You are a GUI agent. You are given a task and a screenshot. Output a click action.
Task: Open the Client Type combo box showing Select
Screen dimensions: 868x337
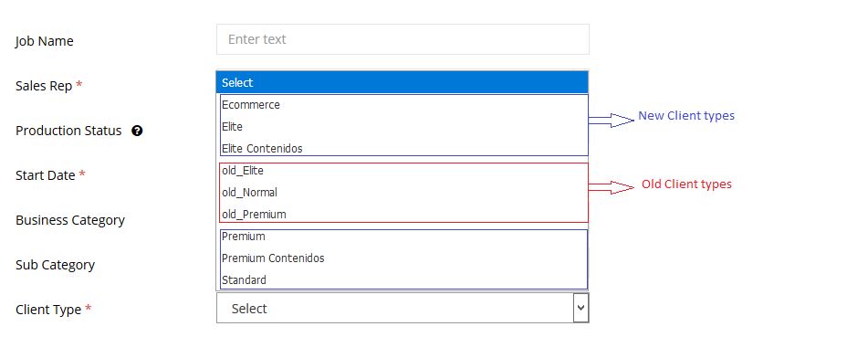pos(403,308)
